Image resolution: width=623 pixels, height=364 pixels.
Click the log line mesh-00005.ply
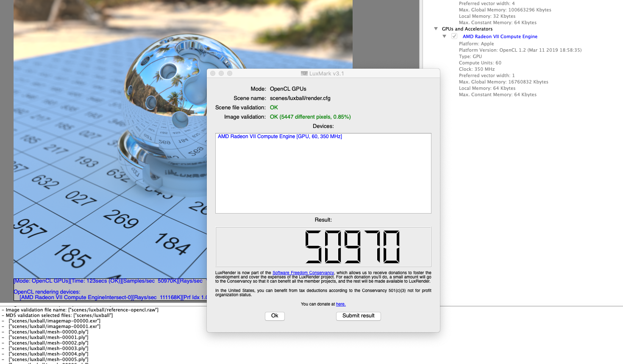[48, 359]
